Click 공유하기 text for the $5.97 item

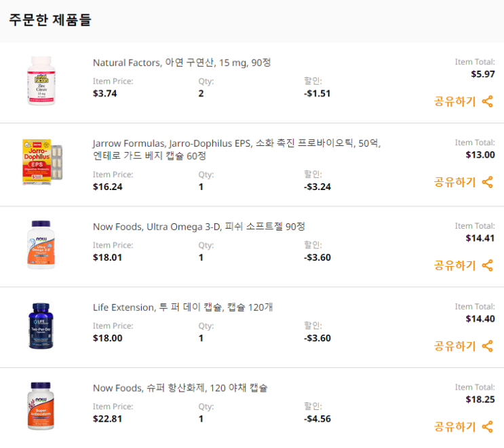point(455,102)
